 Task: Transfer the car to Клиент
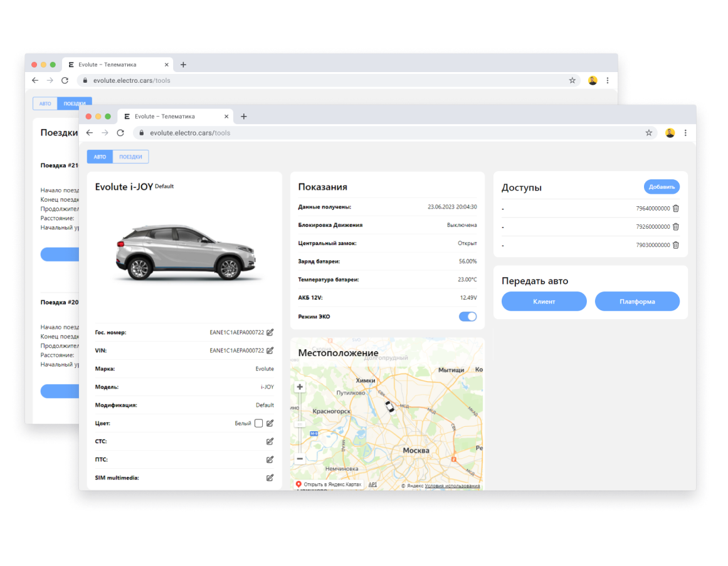[x=544, y=301]
